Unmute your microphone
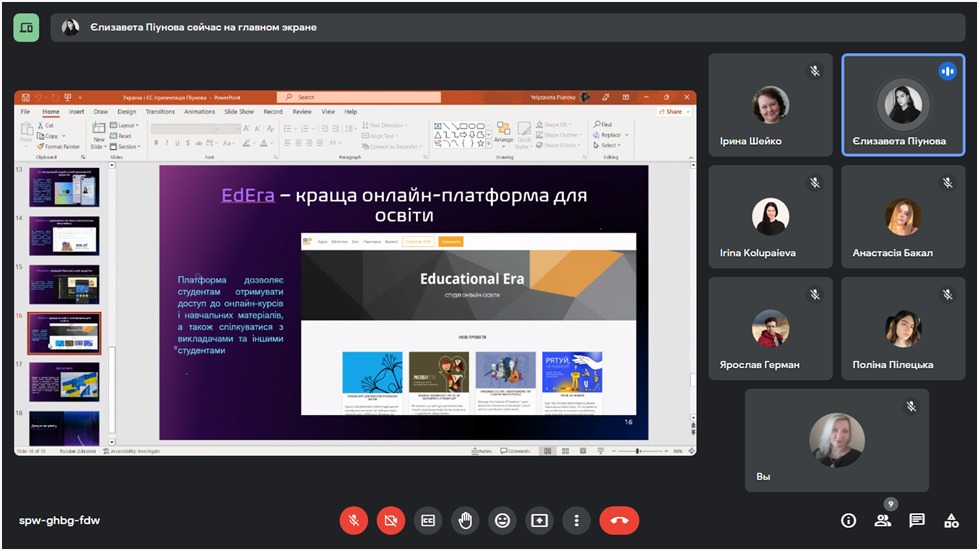The height and width of the screenshot is (551, 979). point(353,520)
